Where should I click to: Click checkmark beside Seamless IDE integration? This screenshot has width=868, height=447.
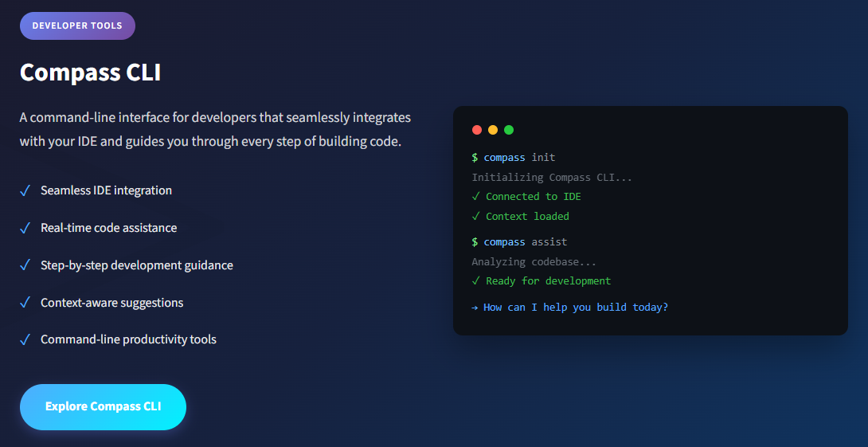pos(25,190)
